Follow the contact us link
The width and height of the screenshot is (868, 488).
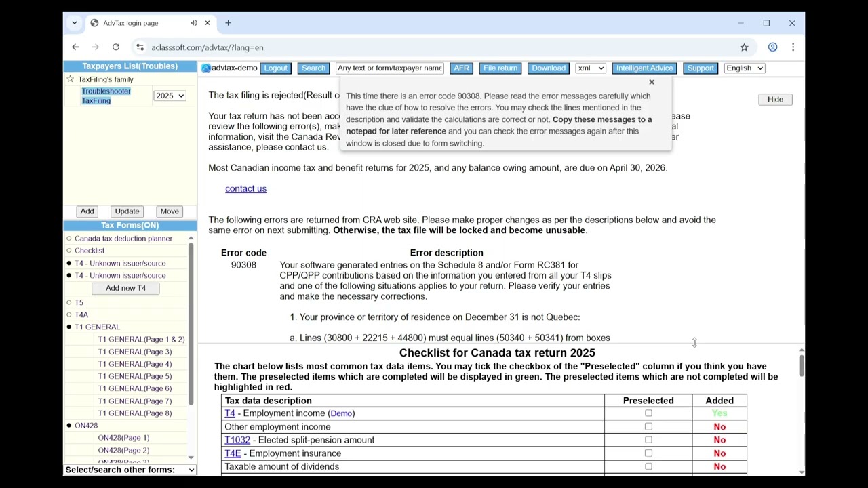pyautogui.click(x=245, y=188)
